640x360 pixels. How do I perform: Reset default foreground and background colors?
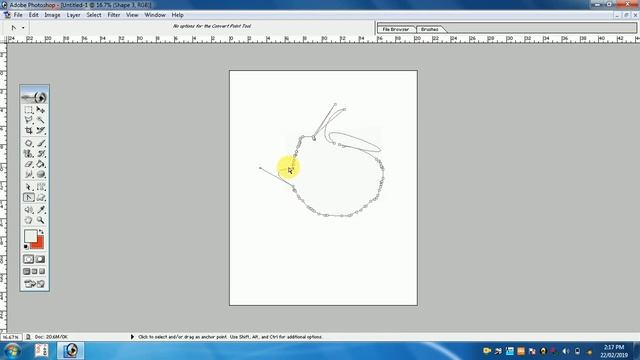(26, 247)
